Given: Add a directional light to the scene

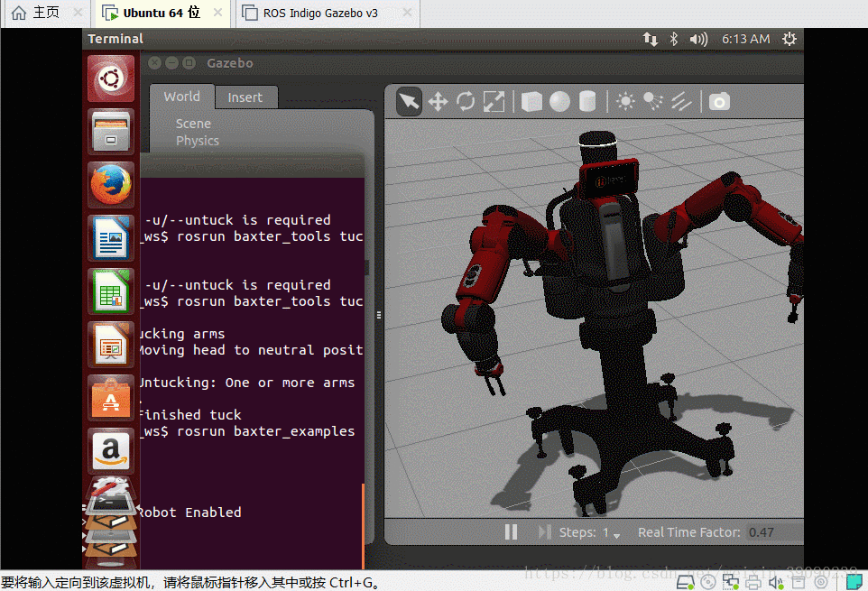Looking at the screenshot, I should pyautogui.click(x=681, y=101).
